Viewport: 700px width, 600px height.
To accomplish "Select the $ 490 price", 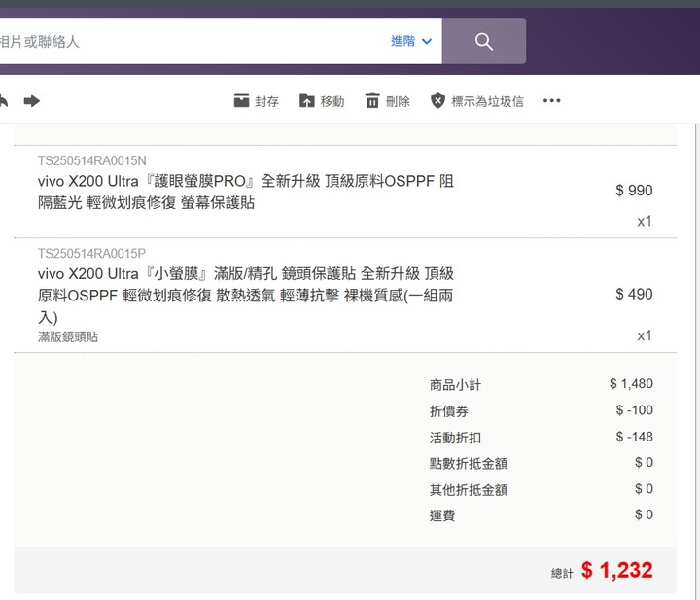I will 634,294.
